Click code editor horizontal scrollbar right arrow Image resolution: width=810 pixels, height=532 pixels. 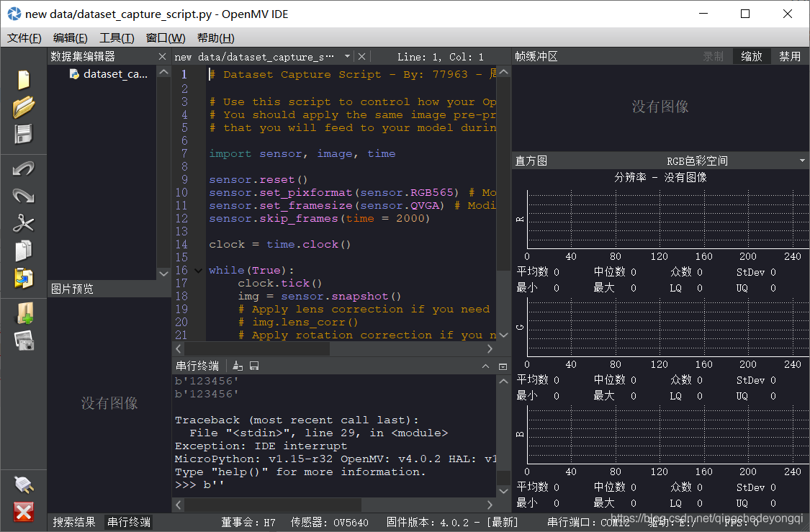tap(490, 349)
